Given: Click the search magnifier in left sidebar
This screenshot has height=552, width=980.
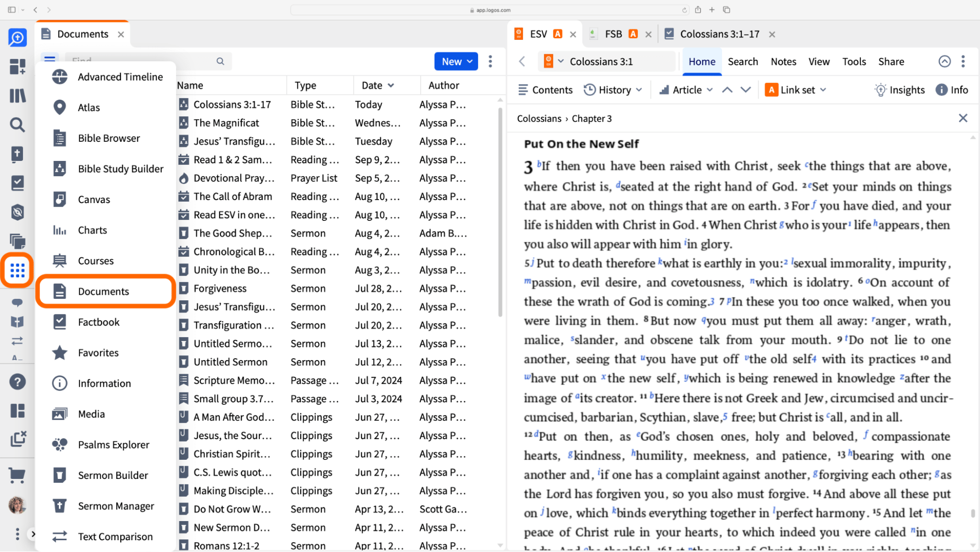Looking at the screenshot, I should 17,125.
